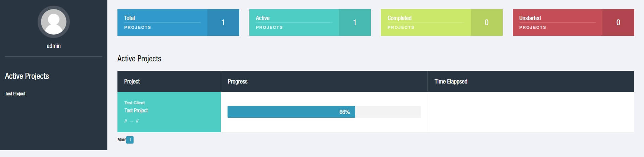Open the Test Project sidebar link

coord(15,94)
